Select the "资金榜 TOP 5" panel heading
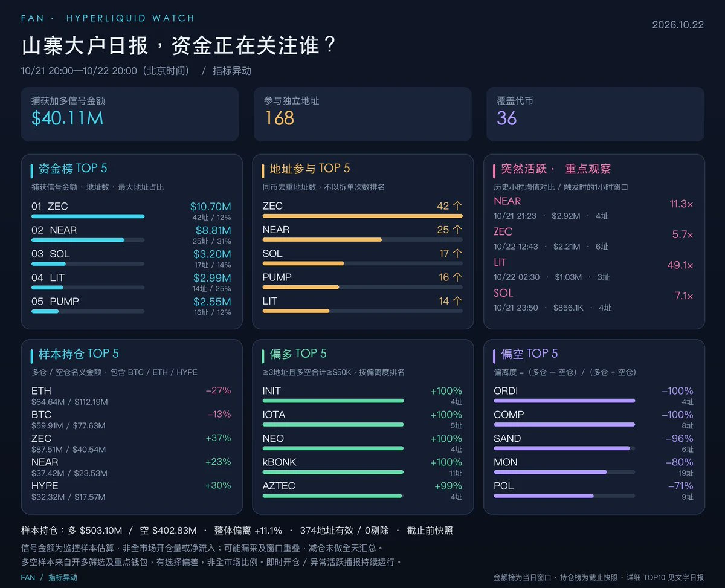Screen dimensions: 725x588 point(72,169)
